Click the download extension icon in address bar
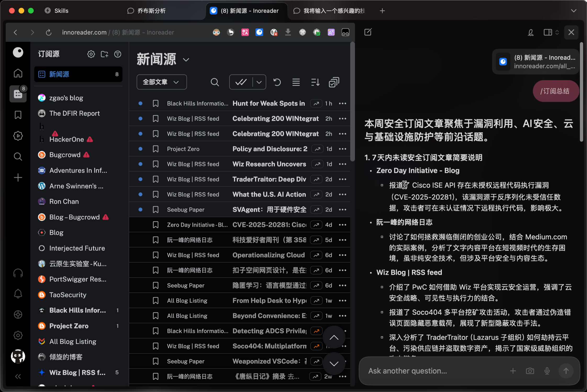The width and height of the screenshot is (587, 392). pyautogui.click(x=288, y=32)
